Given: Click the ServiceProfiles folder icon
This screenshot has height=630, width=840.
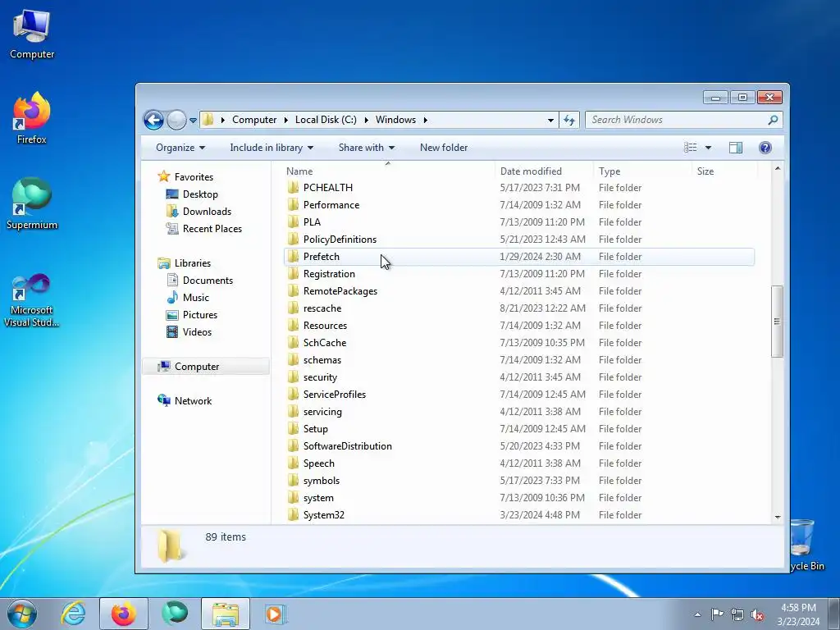Looking at the screenshot, I should pos(293,395).
